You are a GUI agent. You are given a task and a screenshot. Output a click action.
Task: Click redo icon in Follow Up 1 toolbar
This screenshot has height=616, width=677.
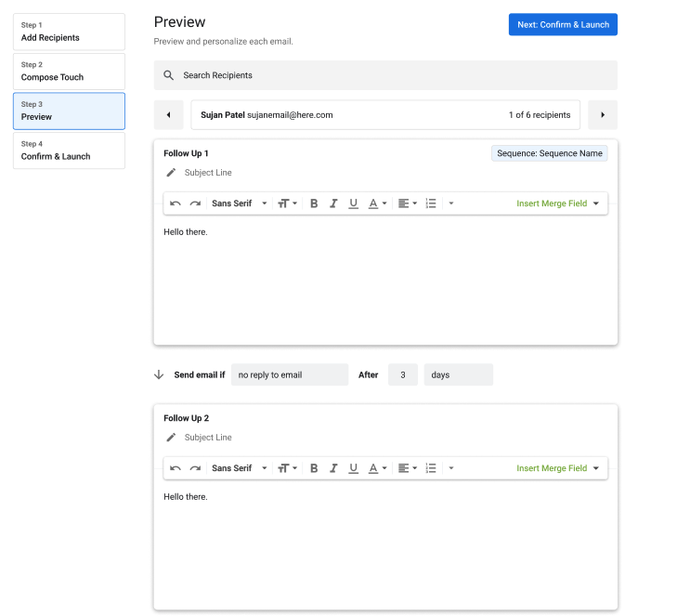tap(195, 203)
